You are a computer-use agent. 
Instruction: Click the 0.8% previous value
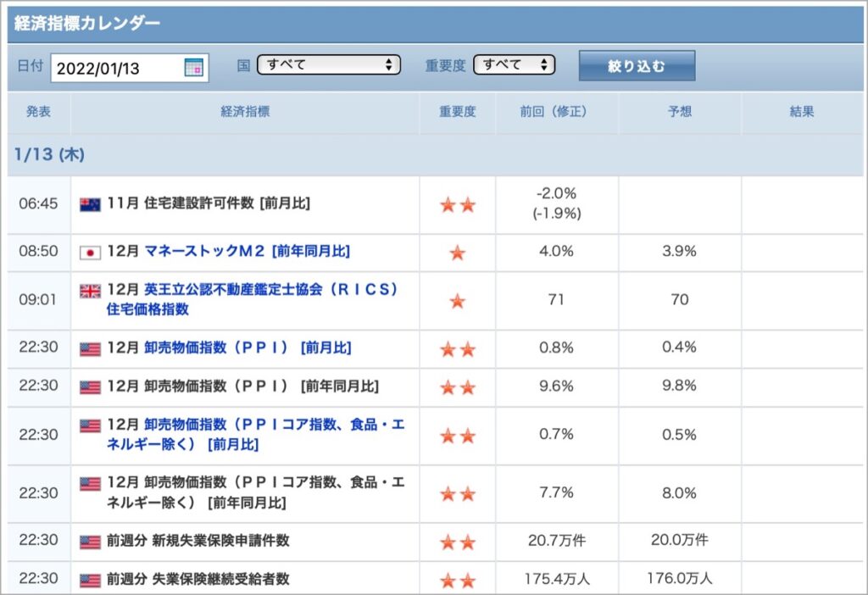(556, 348)
